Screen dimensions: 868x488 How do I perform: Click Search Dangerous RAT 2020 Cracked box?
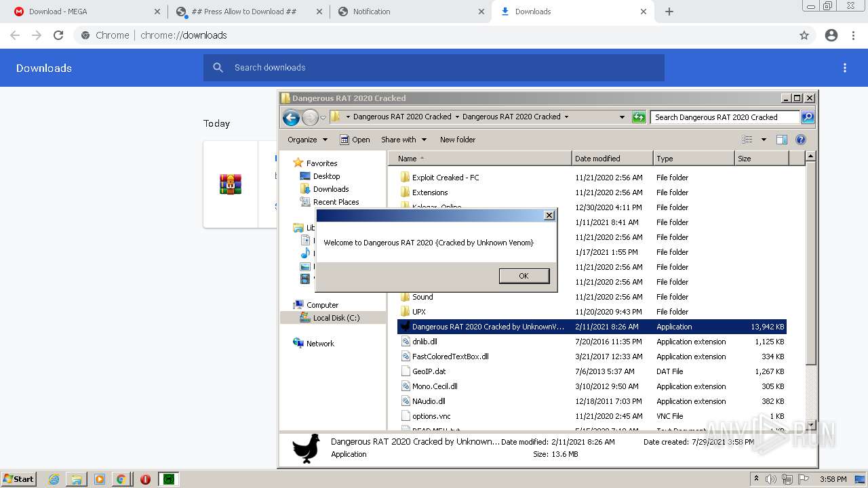tap(725, 117)
